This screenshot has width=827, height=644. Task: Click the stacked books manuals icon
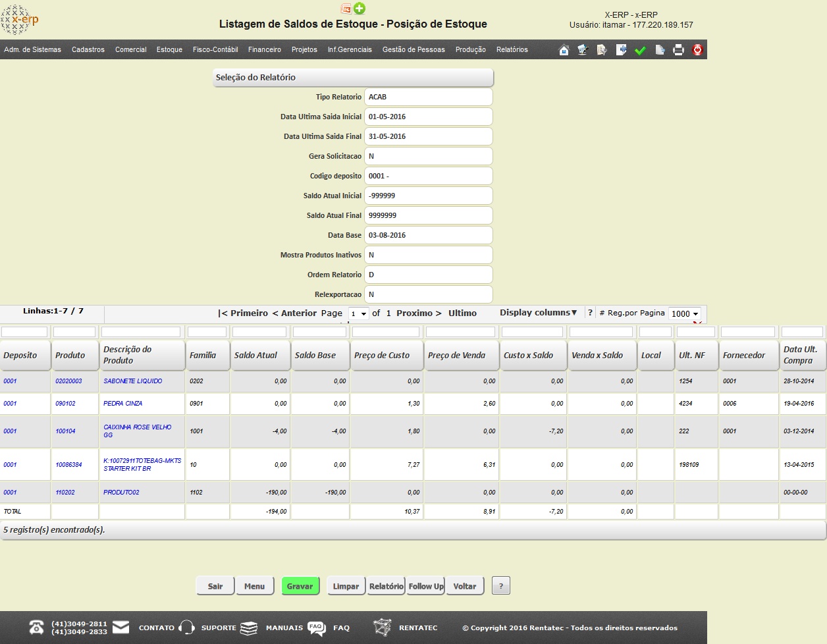tap(249, 628)
